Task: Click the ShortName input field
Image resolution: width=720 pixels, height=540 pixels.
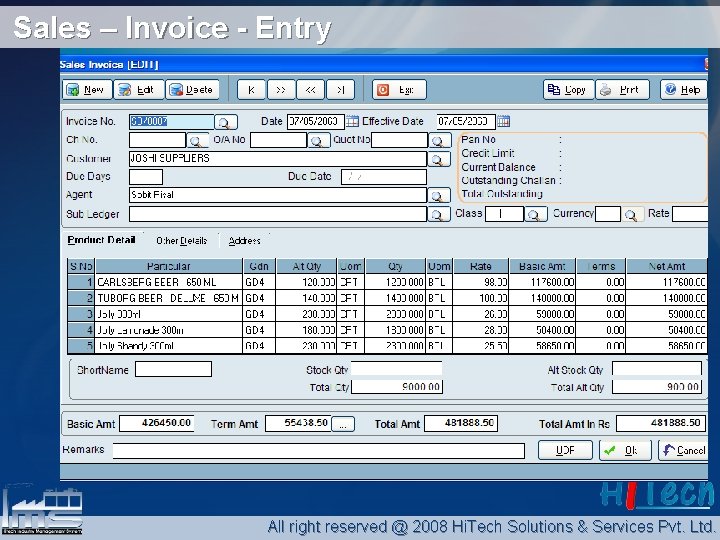Action: (x=174, y=369)
